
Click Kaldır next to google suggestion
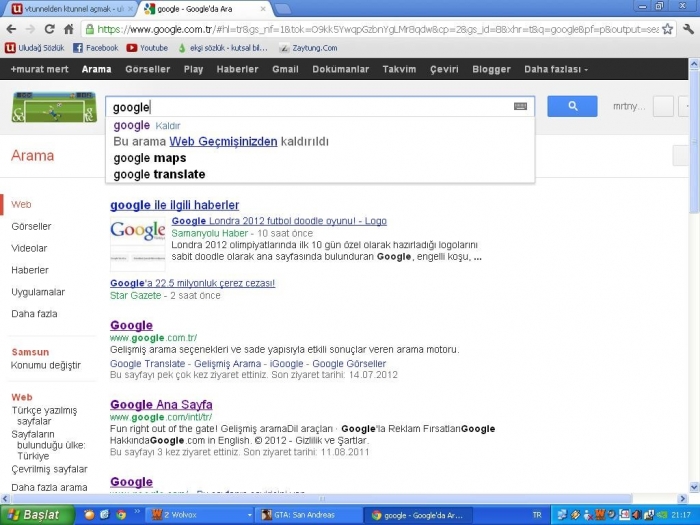coord(168,126)
